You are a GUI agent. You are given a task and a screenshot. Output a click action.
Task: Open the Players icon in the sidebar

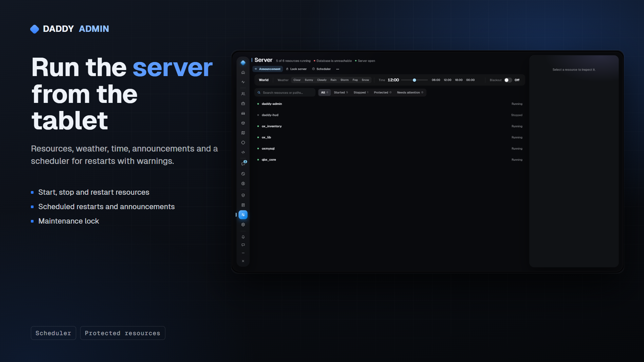click(x=243, y=94)
